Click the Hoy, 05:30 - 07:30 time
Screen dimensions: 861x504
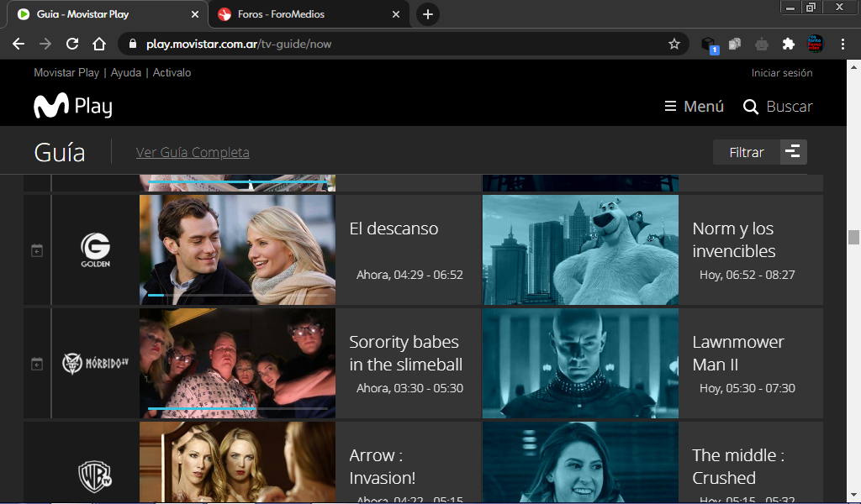pyautogui.click(x=747, y=388)
